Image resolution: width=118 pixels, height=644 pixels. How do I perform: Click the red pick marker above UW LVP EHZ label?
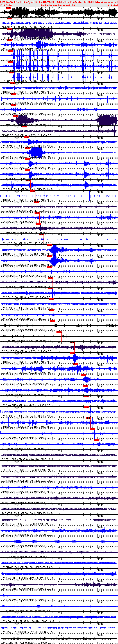click(x=41, y=235)
